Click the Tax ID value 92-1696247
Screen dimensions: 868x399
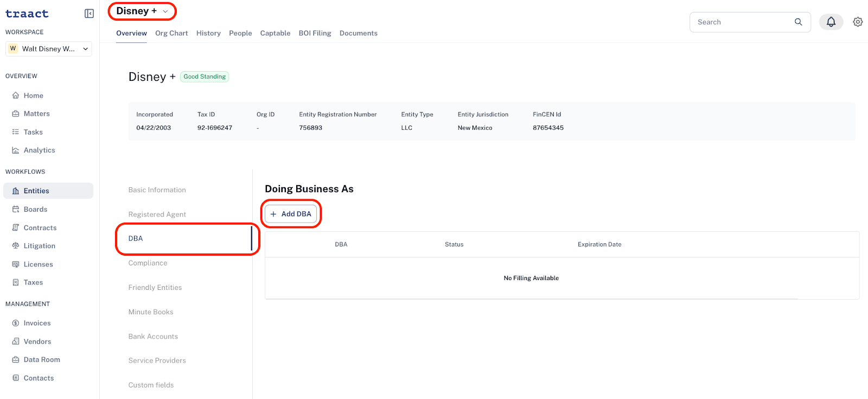click(215, 128)
